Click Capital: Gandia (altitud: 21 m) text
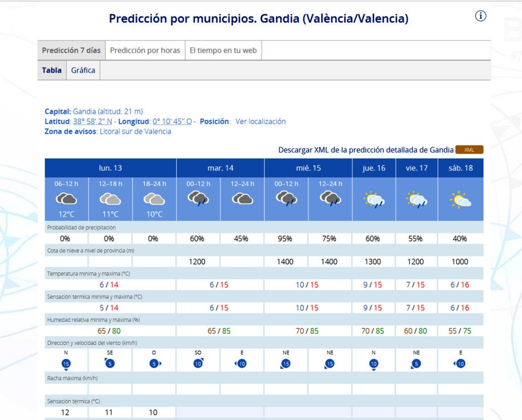Viewport: 522px width, 420px height. pos(94,111)
